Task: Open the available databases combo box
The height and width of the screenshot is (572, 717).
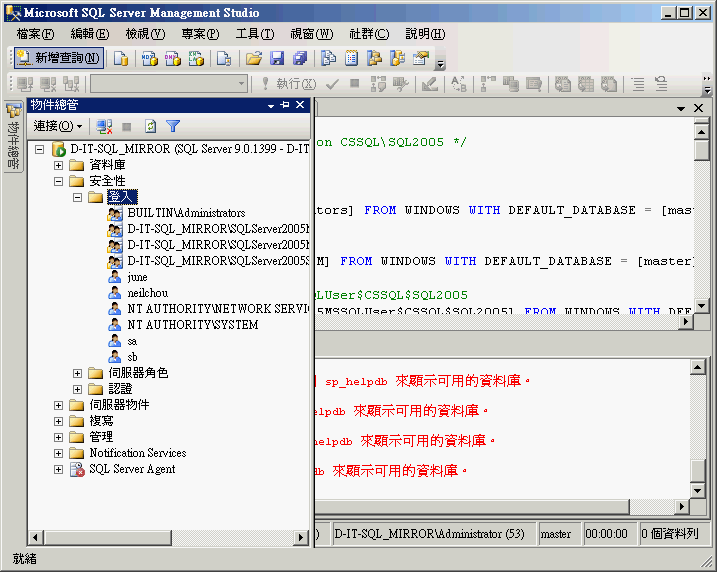Action: click(x=169, y=84)
